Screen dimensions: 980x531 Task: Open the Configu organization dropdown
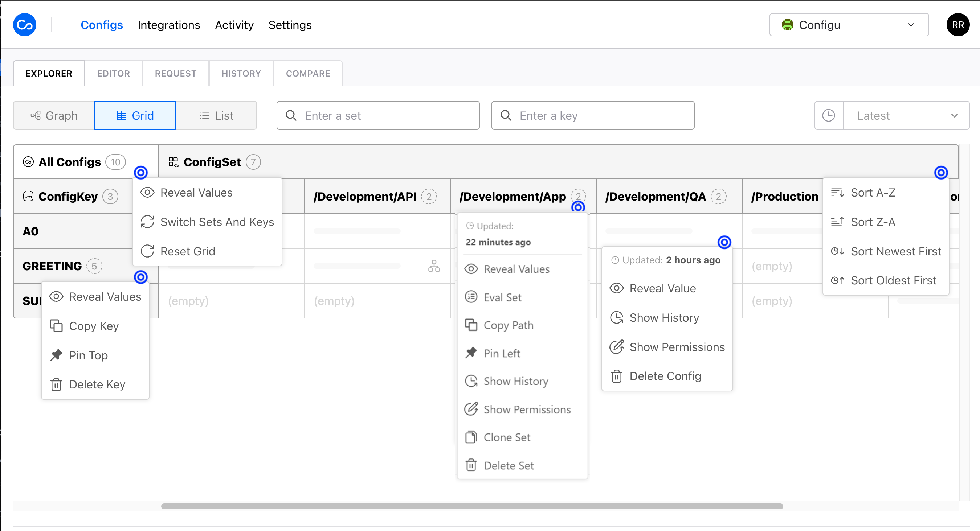[x=849, y=25]
